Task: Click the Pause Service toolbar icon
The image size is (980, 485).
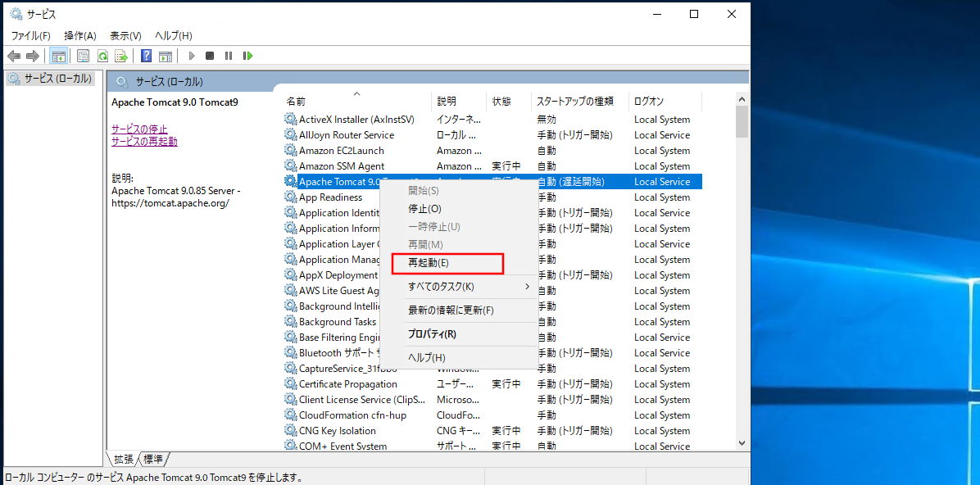Action: tap(229, 56)
